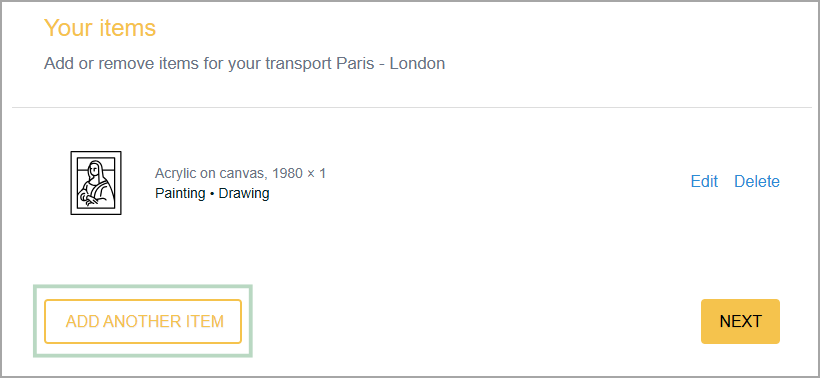Proceed with the yellow NEXT button

pos(740,321)
